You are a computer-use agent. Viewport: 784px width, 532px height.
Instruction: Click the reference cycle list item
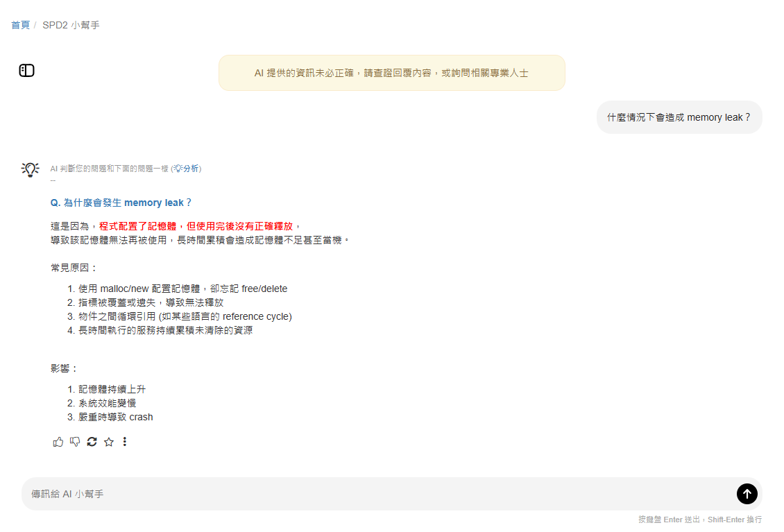[x=185, y=316]
